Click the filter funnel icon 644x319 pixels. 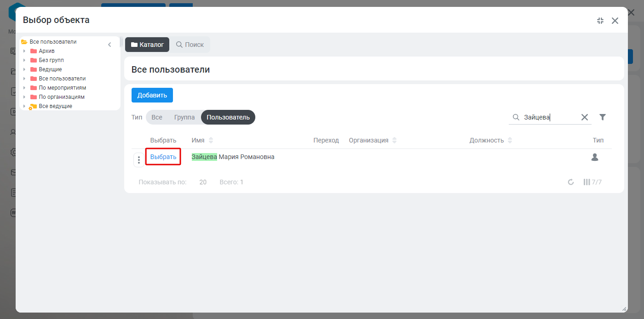pyautogui.click(x=603, y=117)
